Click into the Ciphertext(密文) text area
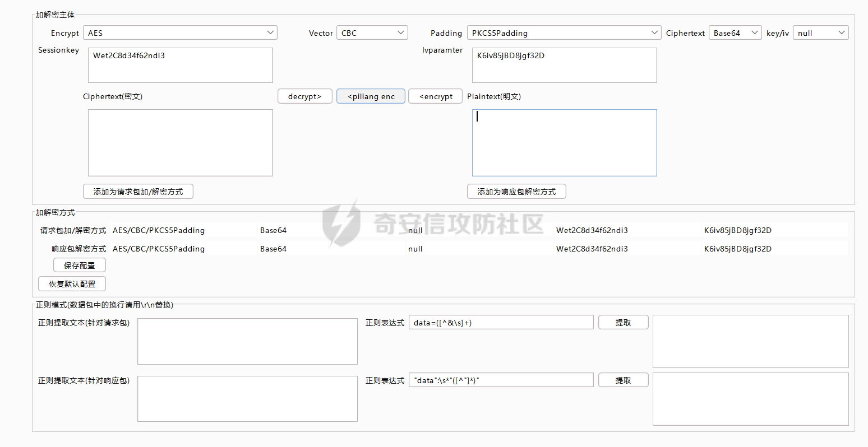Viewport: 868px width, 447px height. point(180,143)
